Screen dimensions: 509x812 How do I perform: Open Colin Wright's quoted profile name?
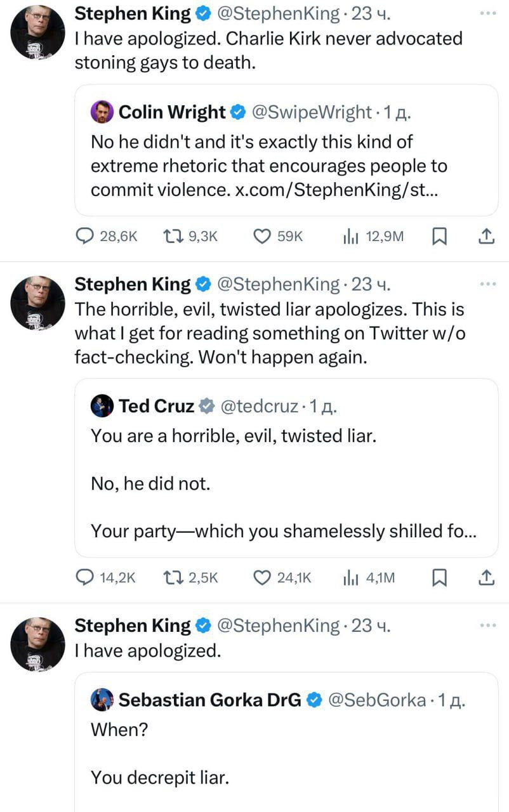click(172, 112)
